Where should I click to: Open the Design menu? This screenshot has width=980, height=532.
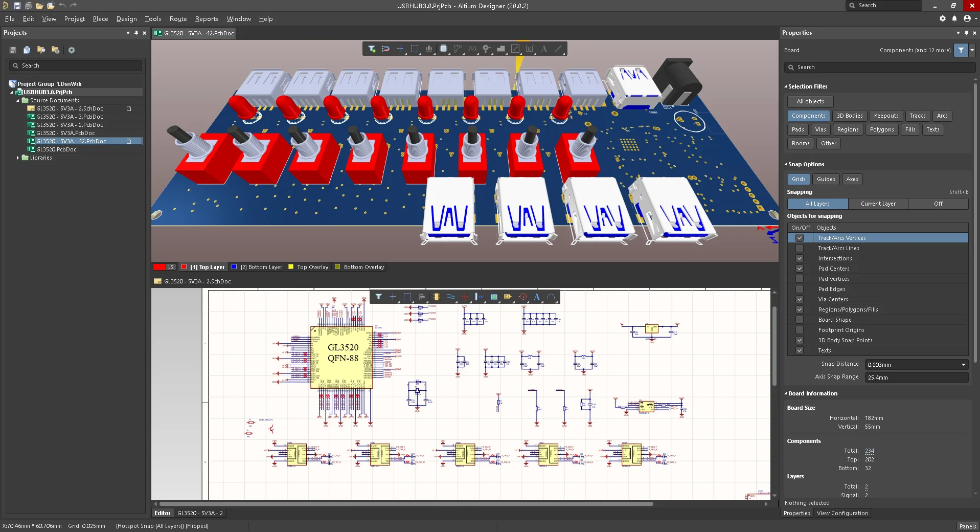(126, 19)
